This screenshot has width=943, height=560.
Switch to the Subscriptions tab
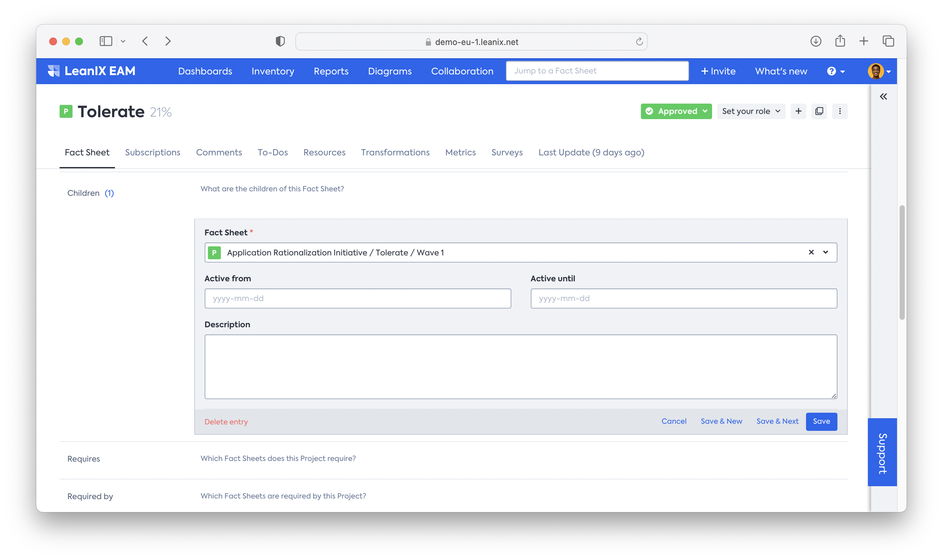click(153, 152)
